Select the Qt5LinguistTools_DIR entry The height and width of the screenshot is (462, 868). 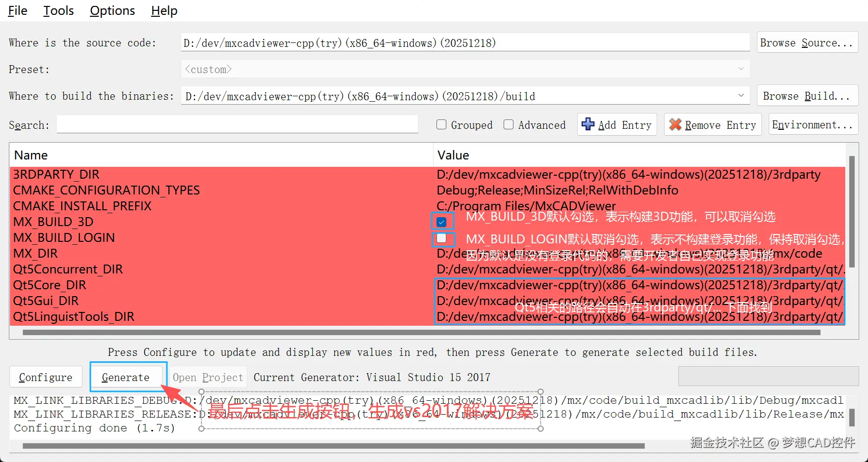74,316
